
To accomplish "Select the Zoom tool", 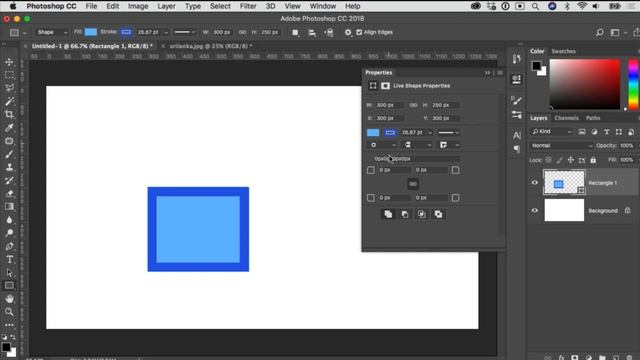I will tap(9, 312).
